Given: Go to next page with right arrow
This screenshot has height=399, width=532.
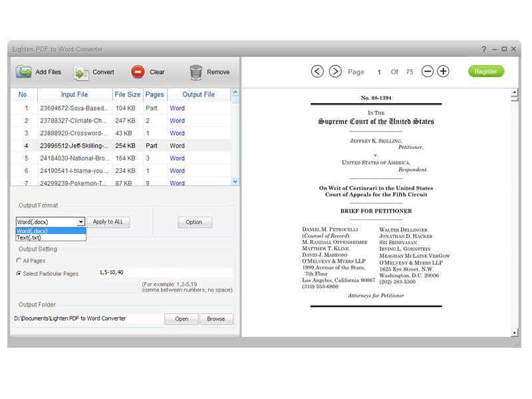Looking at the screenshot, I should [335, 71].
